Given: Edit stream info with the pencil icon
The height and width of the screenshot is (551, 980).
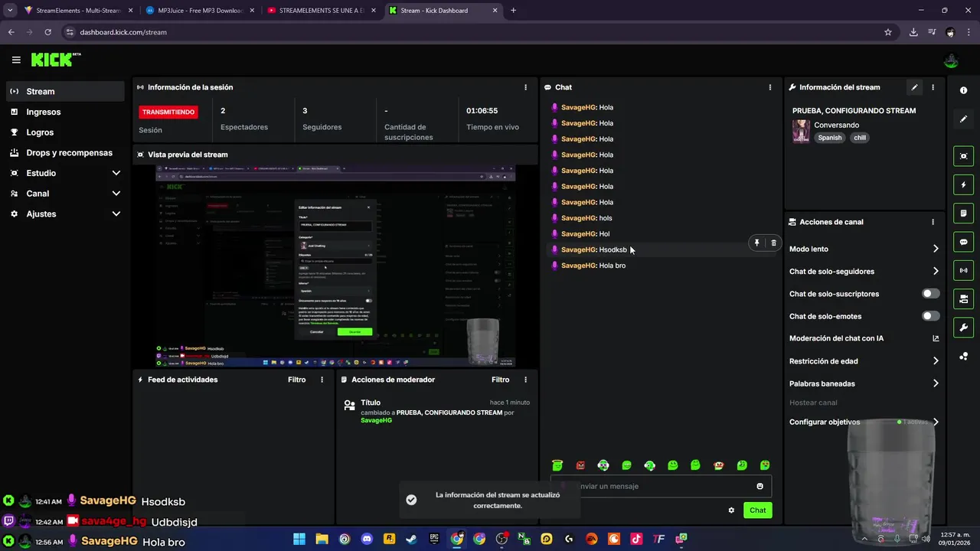Looking at the screenshot, I should (914, 87).
